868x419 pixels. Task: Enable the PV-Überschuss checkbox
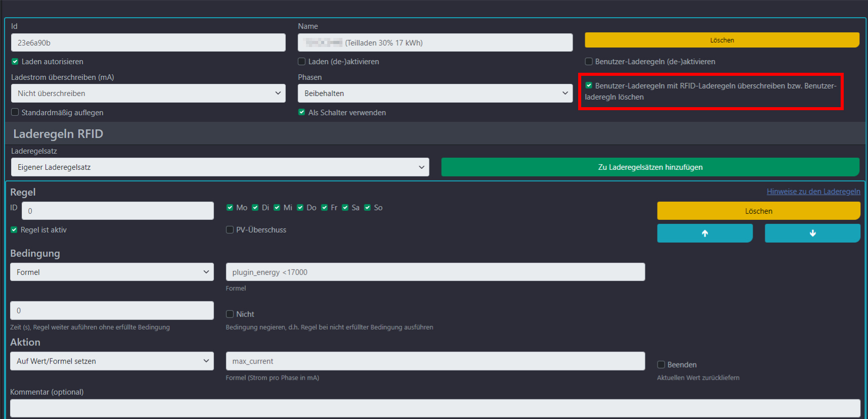click(230, 230)
